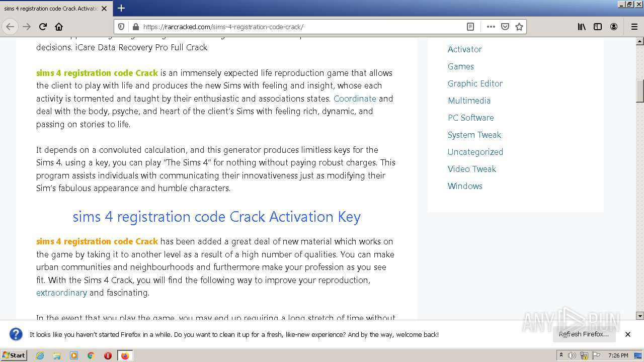Open the Firefox home page

point(59,27)
